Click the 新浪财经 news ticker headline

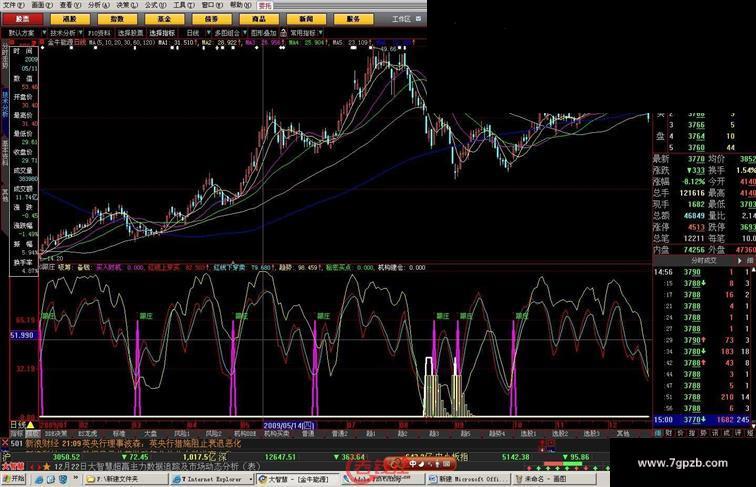pos(133,443)
